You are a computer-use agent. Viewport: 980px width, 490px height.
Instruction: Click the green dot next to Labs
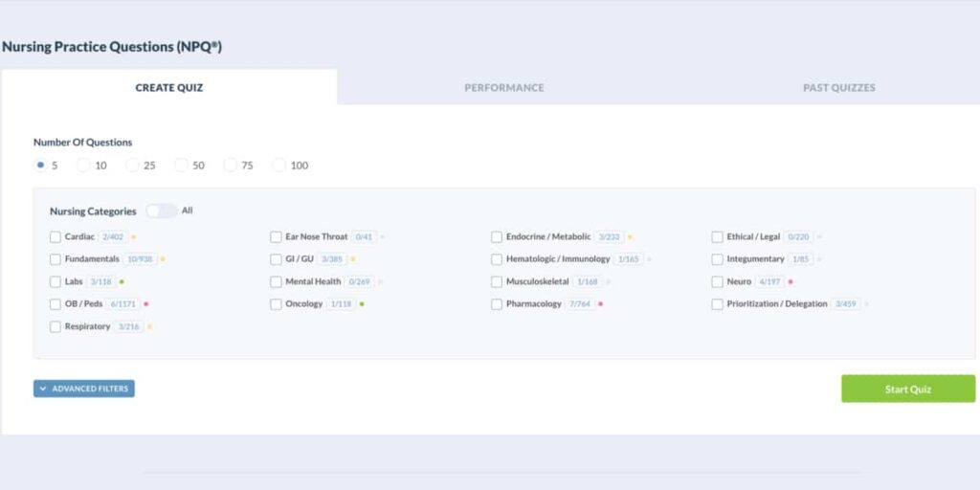click(122, 282)
